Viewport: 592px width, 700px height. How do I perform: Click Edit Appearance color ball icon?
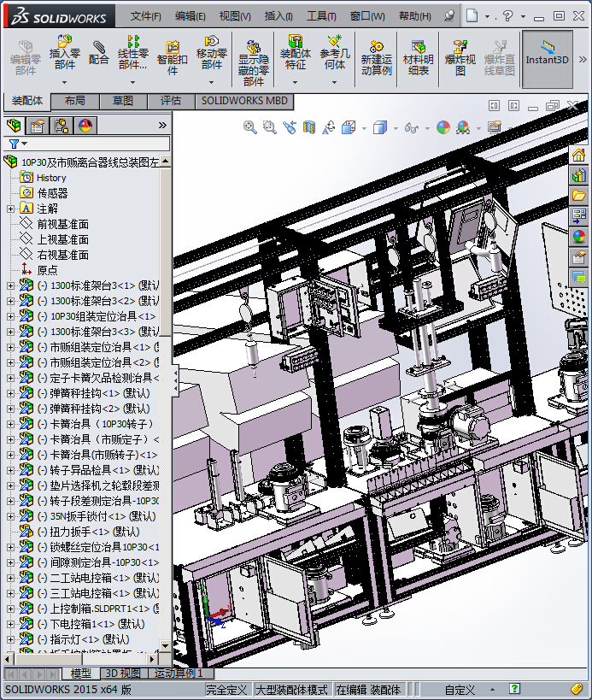click(x=443, y=127)
